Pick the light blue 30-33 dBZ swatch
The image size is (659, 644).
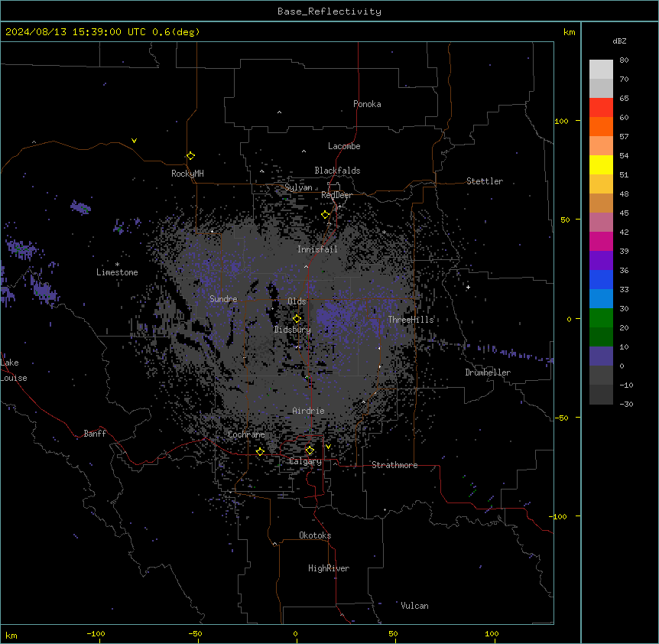point(601,299)
